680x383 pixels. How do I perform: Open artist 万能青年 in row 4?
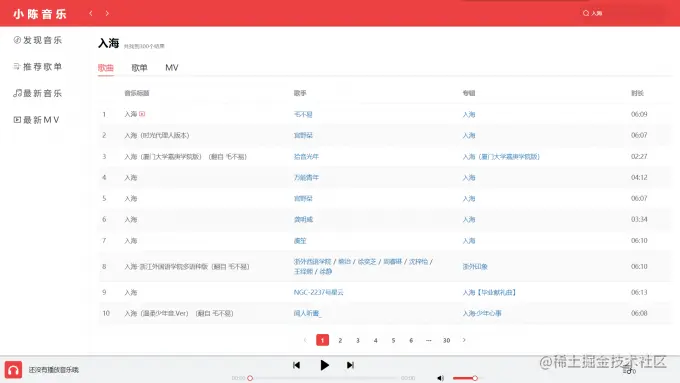coord(306,177)
